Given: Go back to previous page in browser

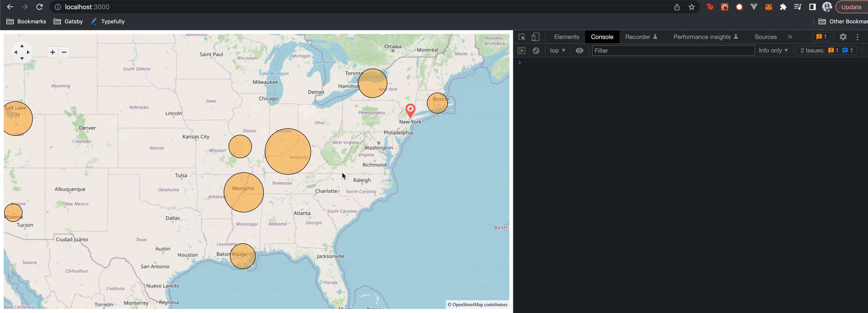Looking at the screenshot, I should (x=10, y=7).
